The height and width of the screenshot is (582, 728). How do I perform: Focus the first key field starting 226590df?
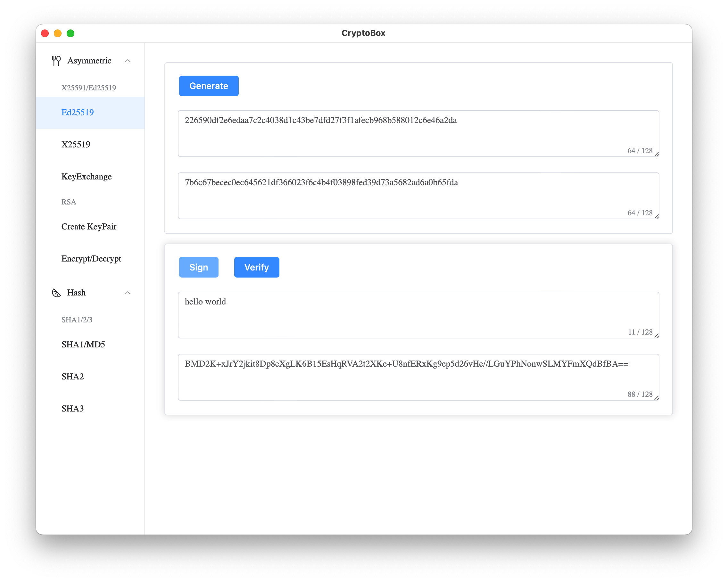pyautogui.click(x=418, y=133)
